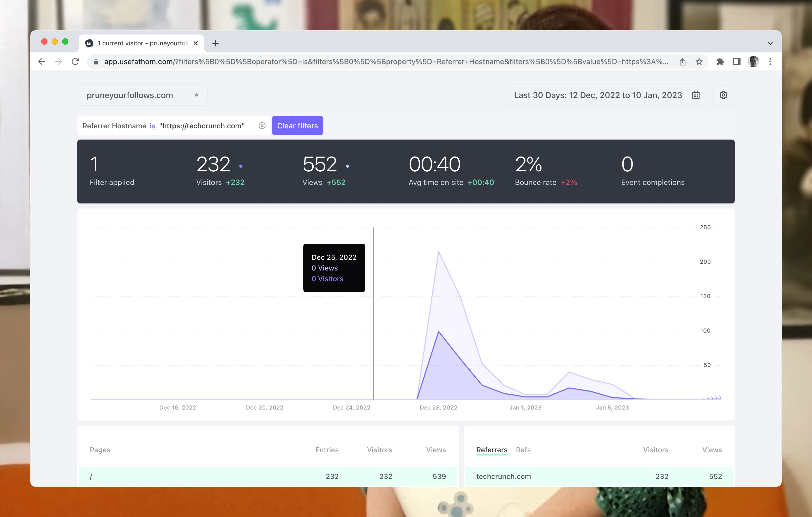
Task: Open the calendar date picker icon
Action: (696, 95)
